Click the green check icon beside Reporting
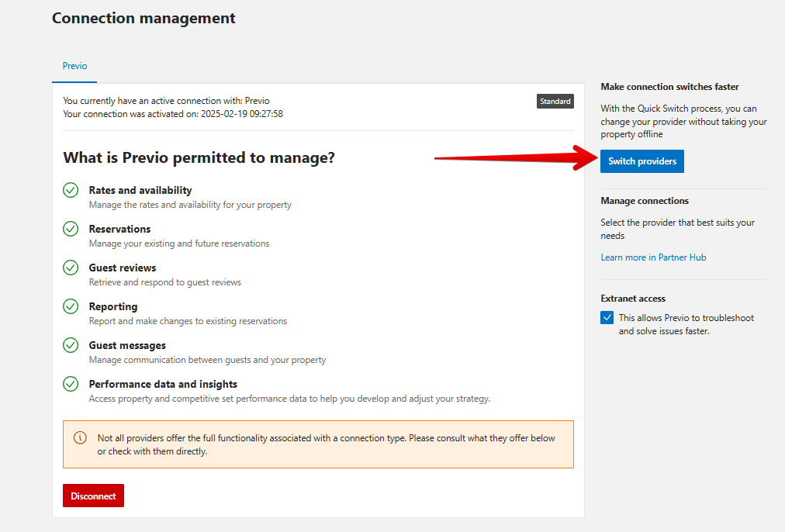The width and height of the screenshot is (785, 532). 71,306
